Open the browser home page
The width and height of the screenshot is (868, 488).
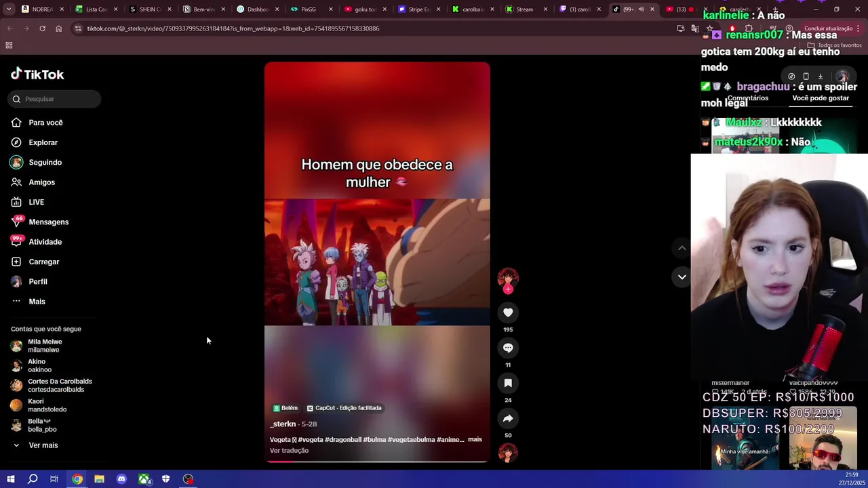click(58, 28)
